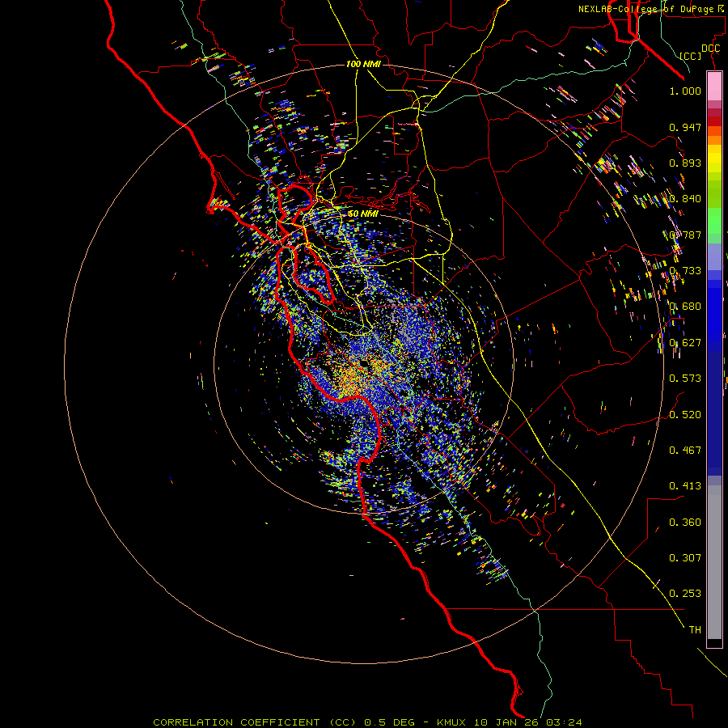Click the 0.573 legend value
This screenshot has width=728, height=728.
click(x=685, y=379)
